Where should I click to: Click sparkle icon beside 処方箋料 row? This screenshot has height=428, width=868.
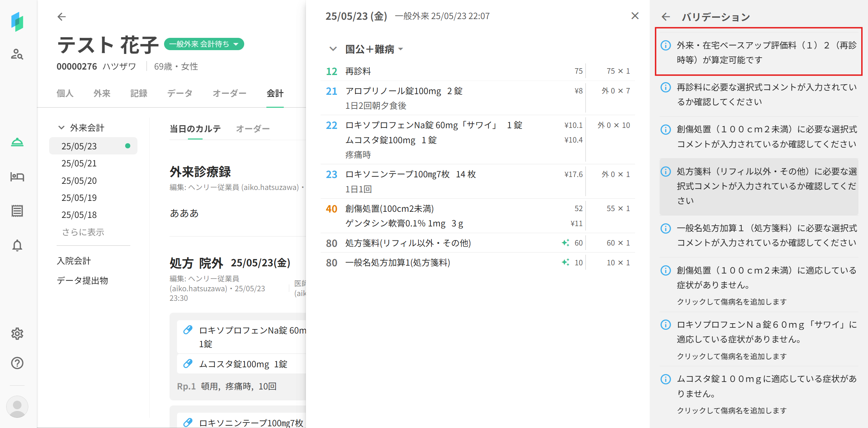tap(565, 243)
